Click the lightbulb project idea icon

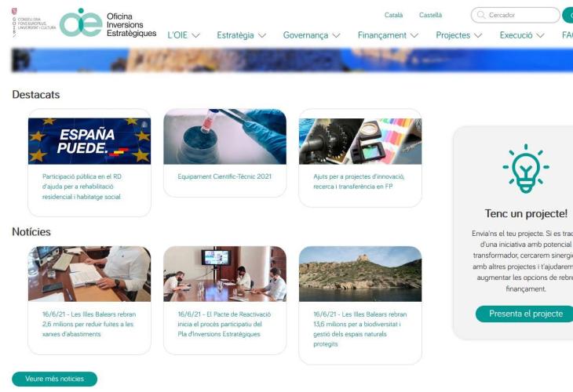525,170
